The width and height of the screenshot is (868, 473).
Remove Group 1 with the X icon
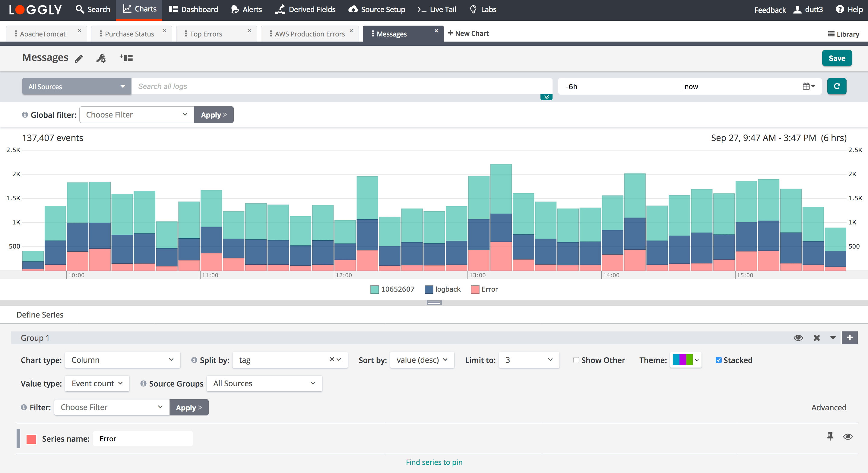816,338
